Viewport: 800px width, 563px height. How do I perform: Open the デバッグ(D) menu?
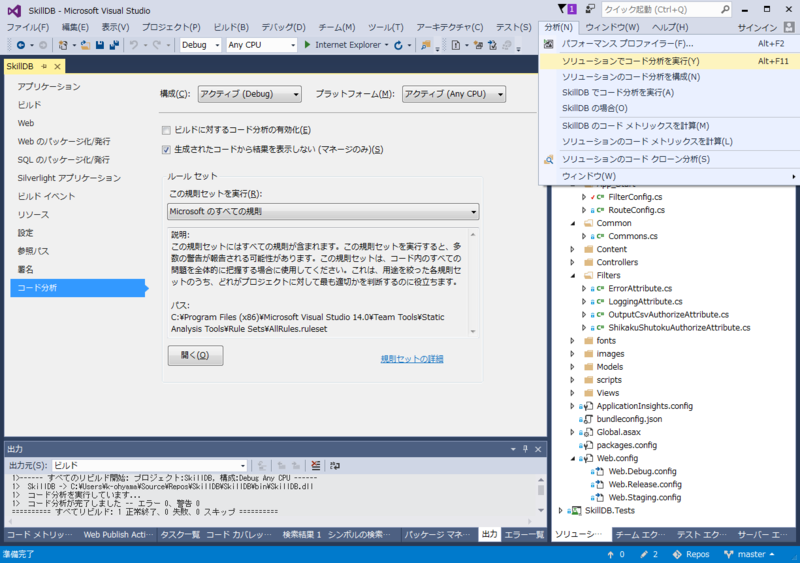point(283,27)
